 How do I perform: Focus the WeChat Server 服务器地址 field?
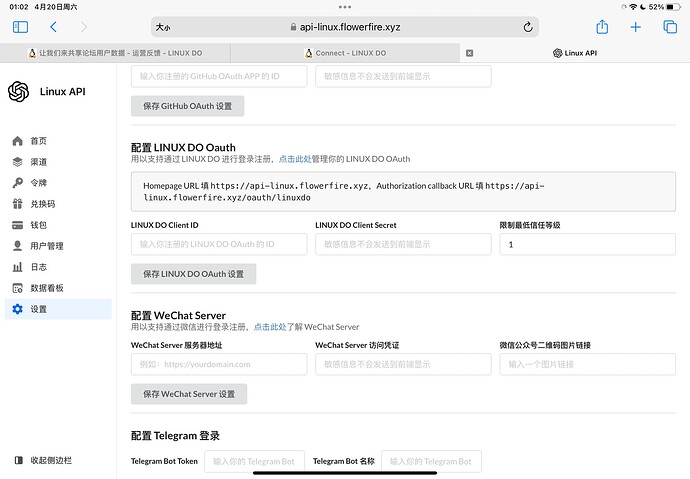pyautogui.click(x=219, y=364)
